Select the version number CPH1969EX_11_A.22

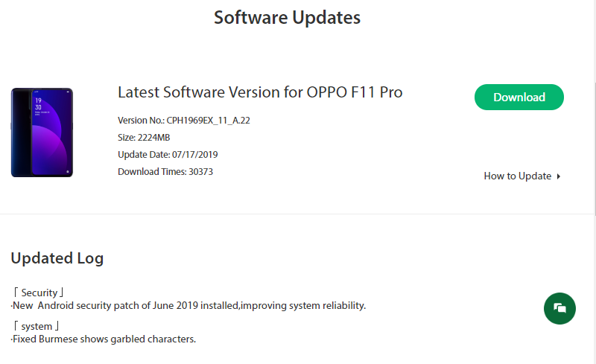point(208,120)
